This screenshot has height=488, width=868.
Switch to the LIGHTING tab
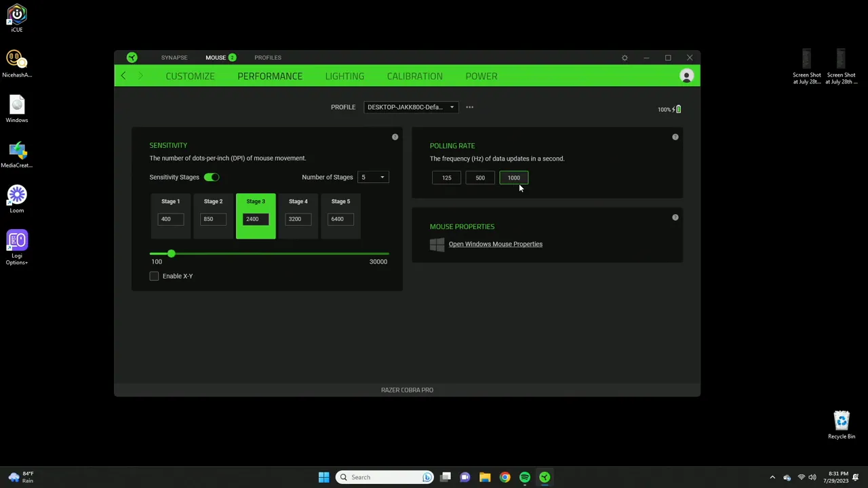344,76
